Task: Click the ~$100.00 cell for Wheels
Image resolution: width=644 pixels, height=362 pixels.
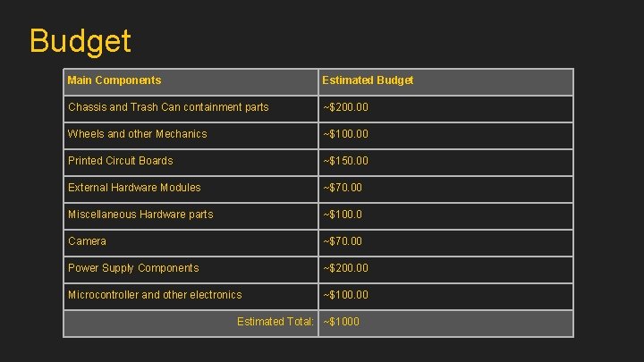Action: [345, 134]
